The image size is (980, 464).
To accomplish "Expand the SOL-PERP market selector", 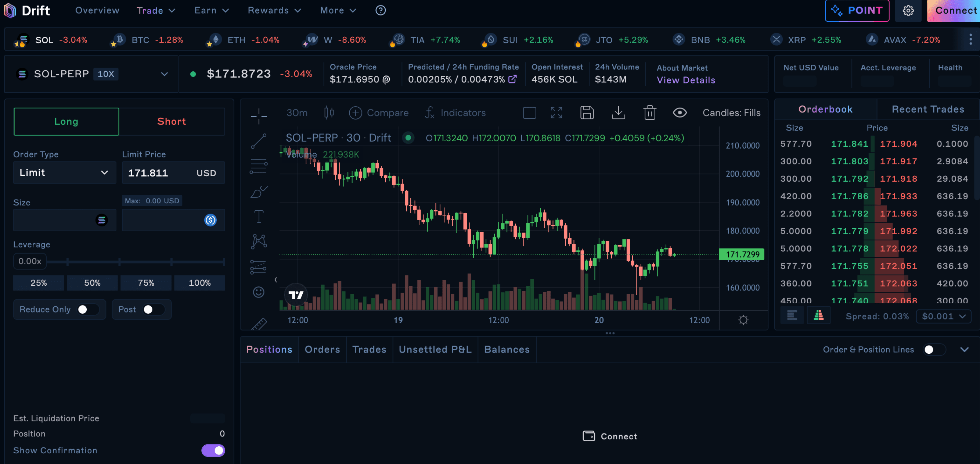I will coord(92,74).
